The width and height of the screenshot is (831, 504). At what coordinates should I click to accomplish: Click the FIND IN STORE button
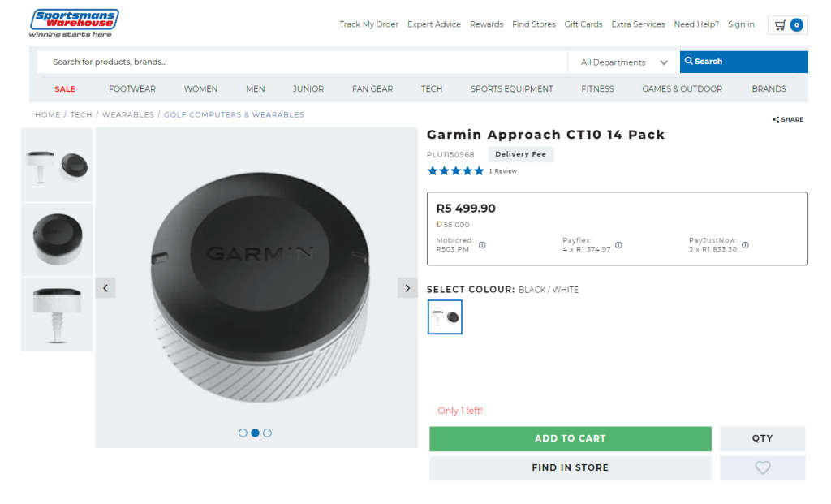(570, 467)
